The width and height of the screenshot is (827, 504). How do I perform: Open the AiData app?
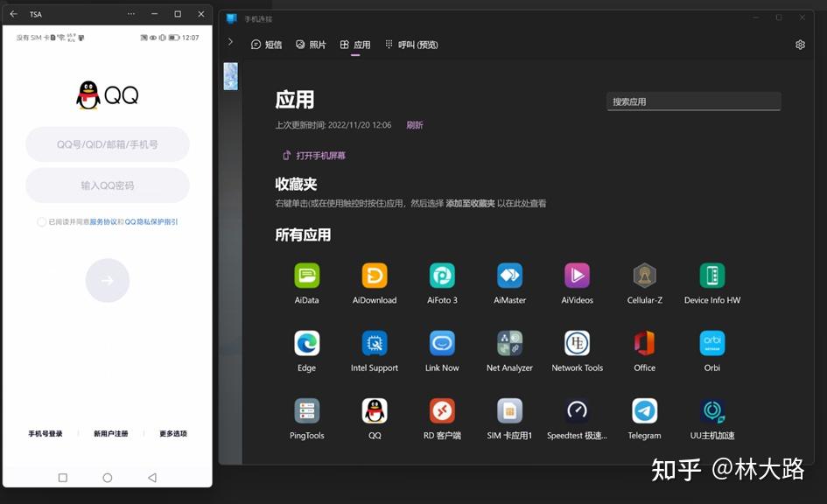coord(306,276)
